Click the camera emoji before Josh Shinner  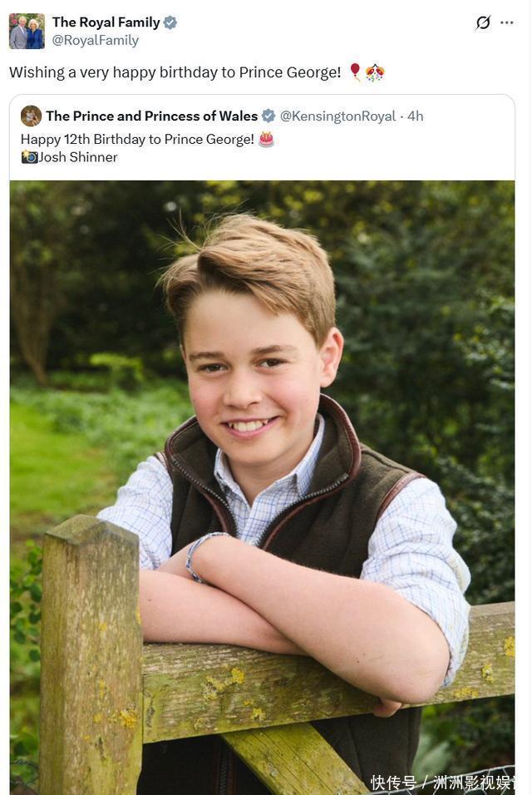pyautogui.click(x=29, y=157)
